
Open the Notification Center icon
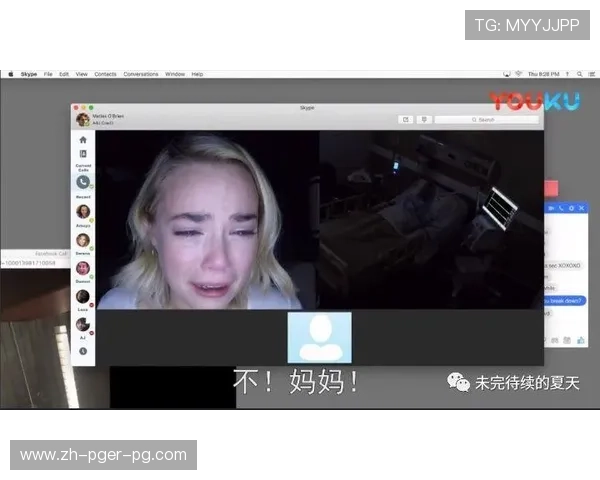(x=592, y=74)
